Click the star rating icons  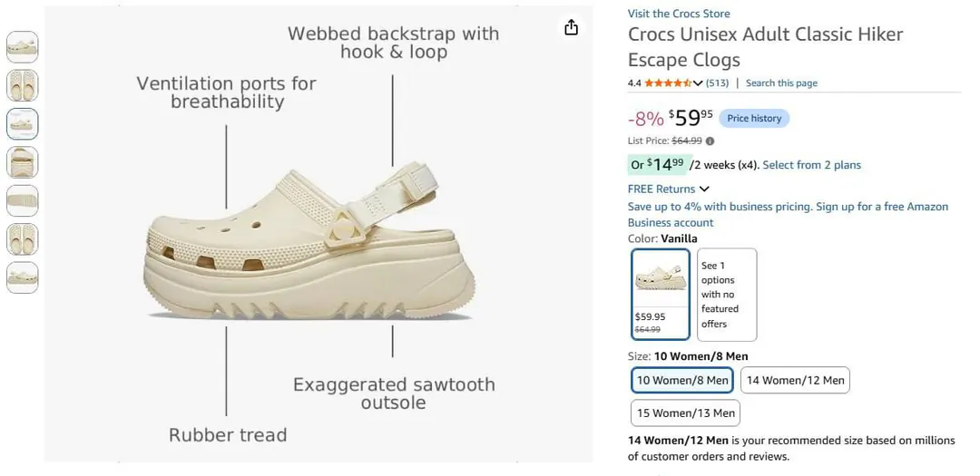[668, 83]
